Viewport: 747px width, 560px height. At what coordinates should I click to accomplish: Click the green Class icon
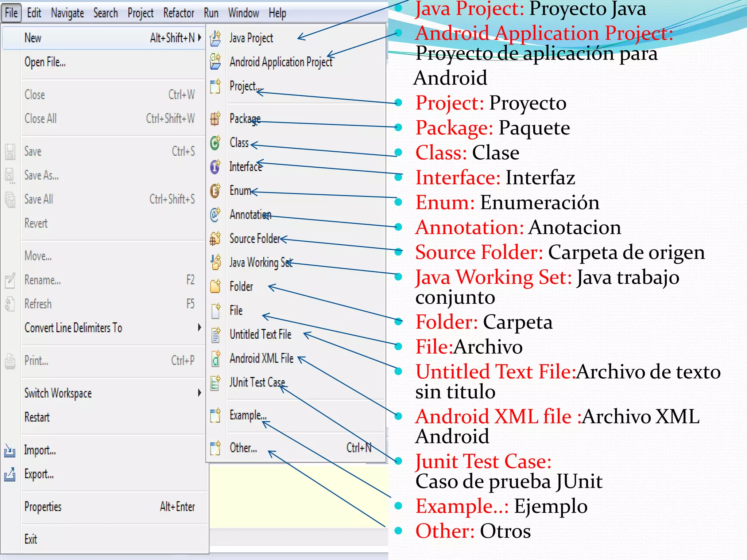tap(215, 143)
